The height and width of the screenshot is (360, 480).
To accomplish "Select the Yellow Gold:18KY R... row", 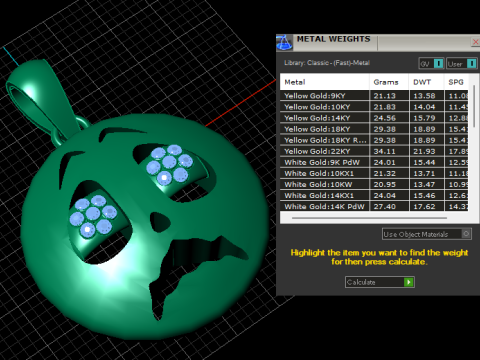I will [x=374, y=140].
